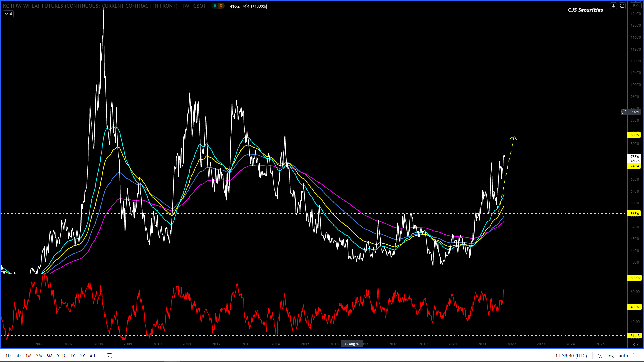Click the maximize chart pane icon

(622, 6)
